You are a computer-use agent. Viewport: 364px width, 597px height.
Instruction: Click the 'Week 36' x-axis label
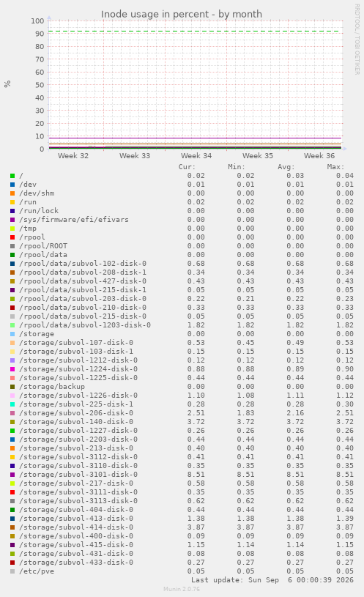[319, 156]
